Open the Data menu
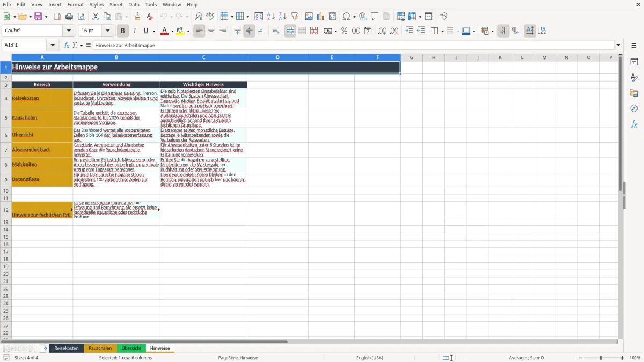This screenshot has height=362, width=644. point(134,4)
